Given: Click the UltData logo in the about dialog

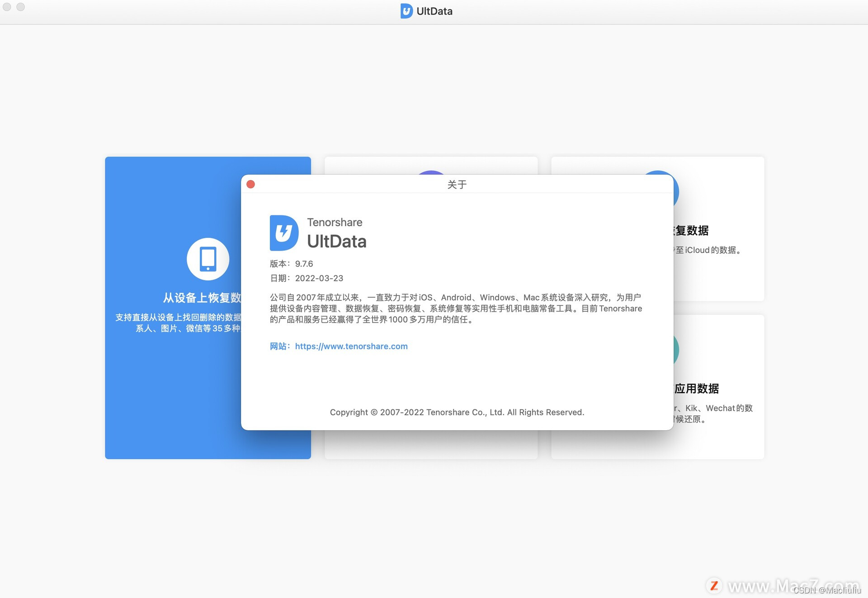Looking at the screenshot, I should 284,233.
